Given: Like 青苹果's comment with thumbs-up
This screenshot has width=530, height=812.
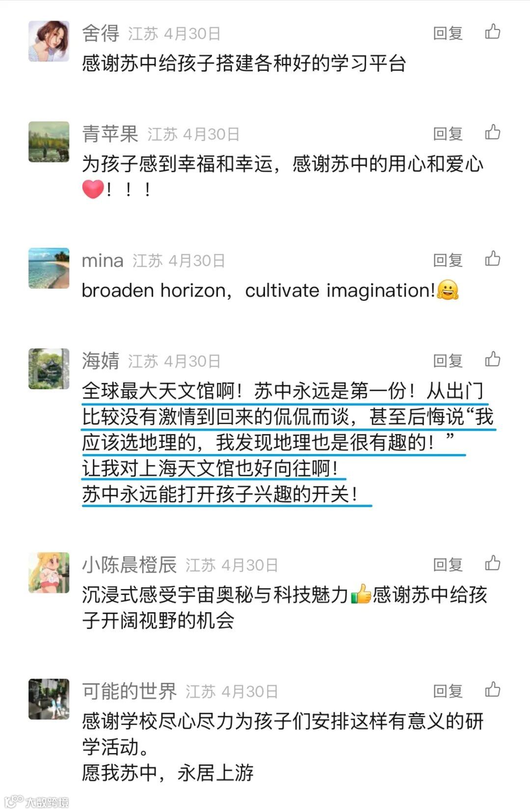Looking at the screenshot, I should point(492,133).
